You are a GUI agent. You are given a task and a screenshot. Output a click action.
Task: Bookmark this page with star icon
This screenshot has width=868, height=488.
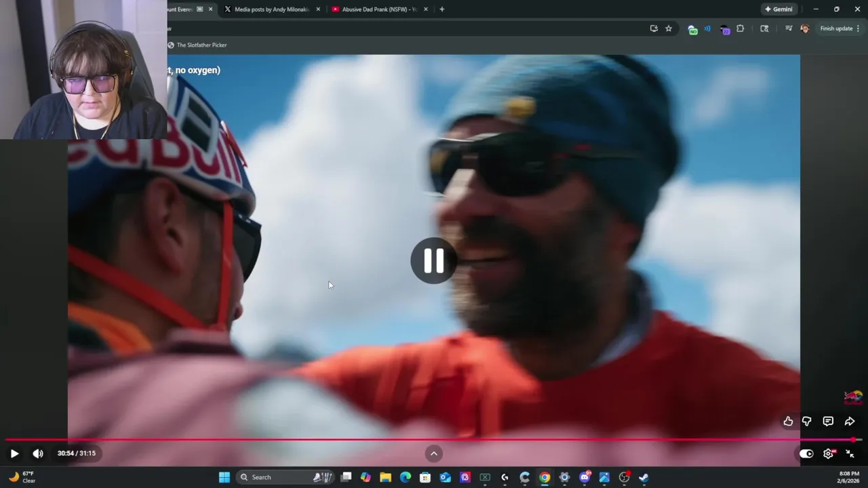click(669, 28)
